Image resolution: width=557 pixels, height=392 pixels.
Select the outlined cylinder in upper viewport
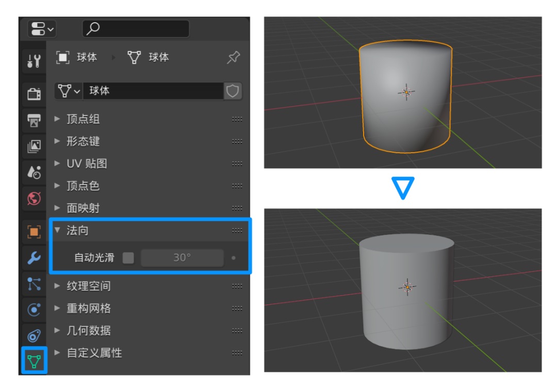point(406,96)
